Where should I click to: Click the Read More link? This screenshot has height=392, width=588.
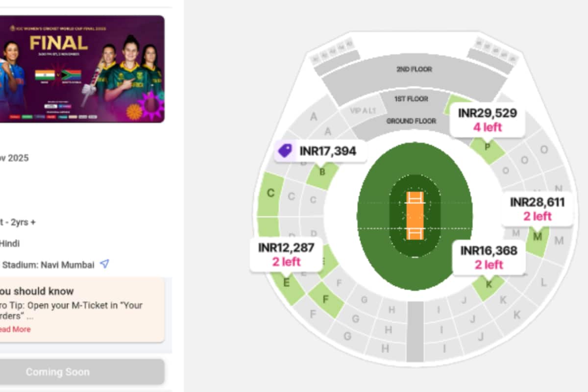[x=14, y=329]
